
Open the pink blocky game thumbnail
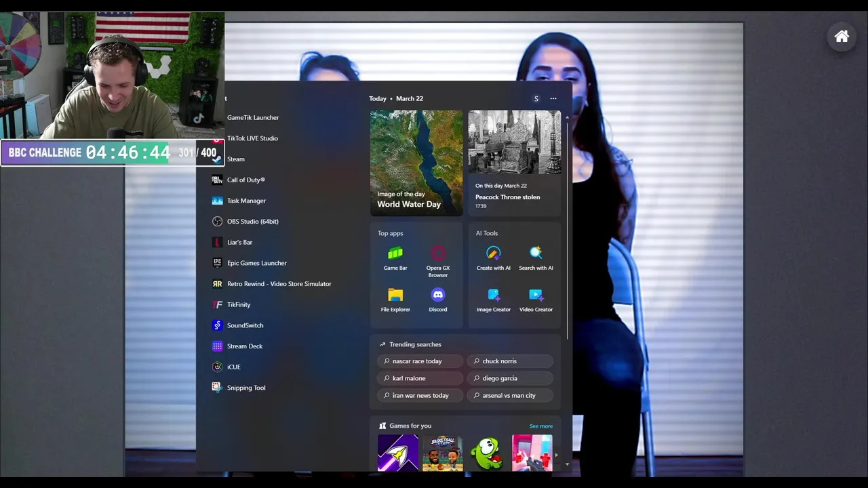pyautogui.click(x=532, y=453)
